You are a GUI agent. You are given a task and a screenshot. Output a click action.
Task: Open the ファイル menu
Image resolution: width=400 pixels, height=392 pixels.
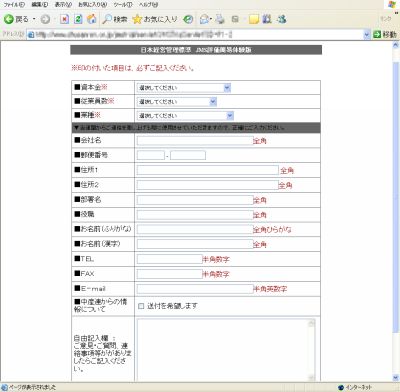click(x=14, y=5)
